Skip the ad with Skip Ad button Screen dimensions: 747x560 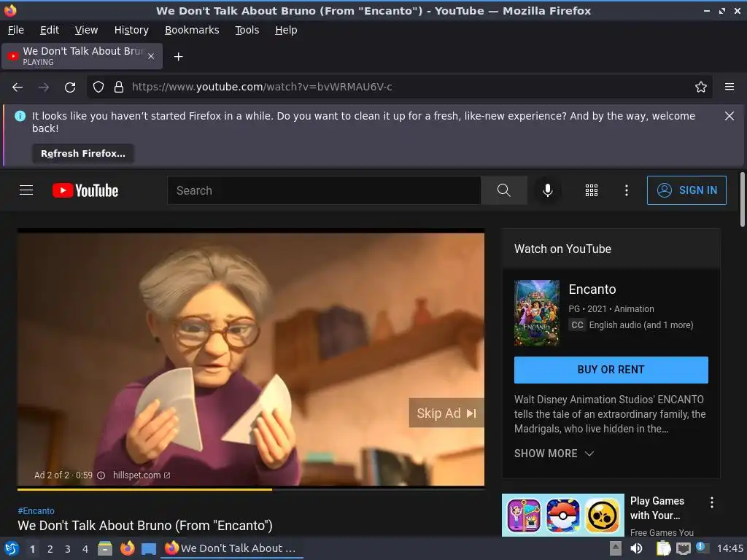click(446, 413)
